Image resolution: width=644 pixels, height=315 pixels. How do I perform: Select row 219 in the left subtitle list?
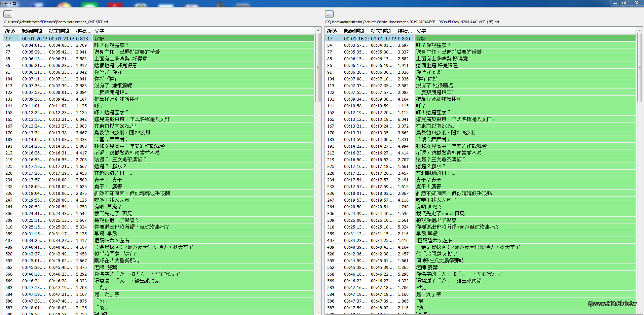159,160
